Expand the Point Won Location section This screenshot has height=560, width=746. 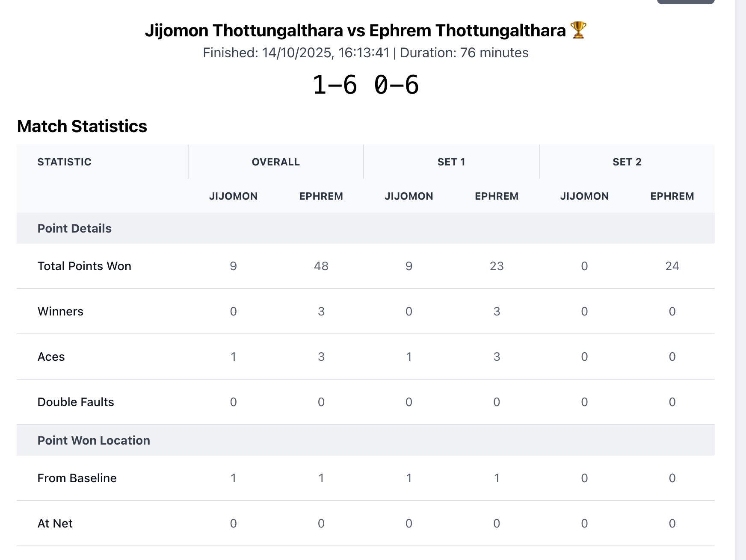click(x=94, y=440)
